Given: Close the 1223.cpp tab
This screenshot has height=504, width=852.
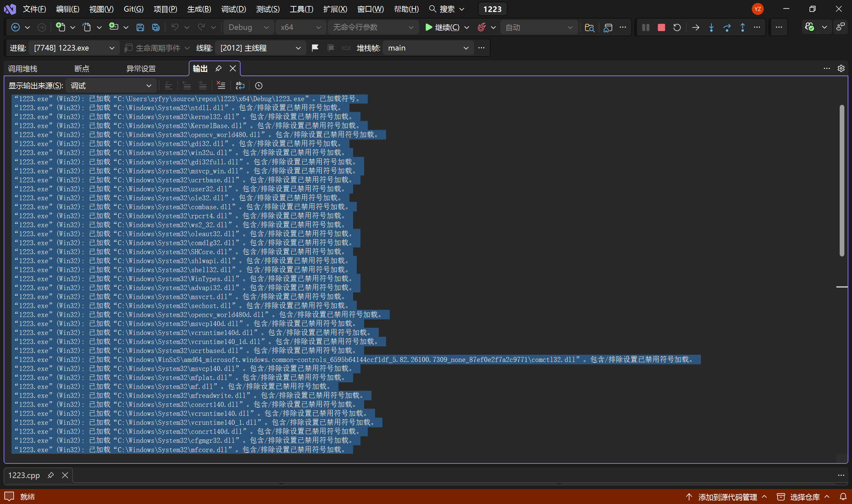Looking at the screenshot, I should [65, 475].
